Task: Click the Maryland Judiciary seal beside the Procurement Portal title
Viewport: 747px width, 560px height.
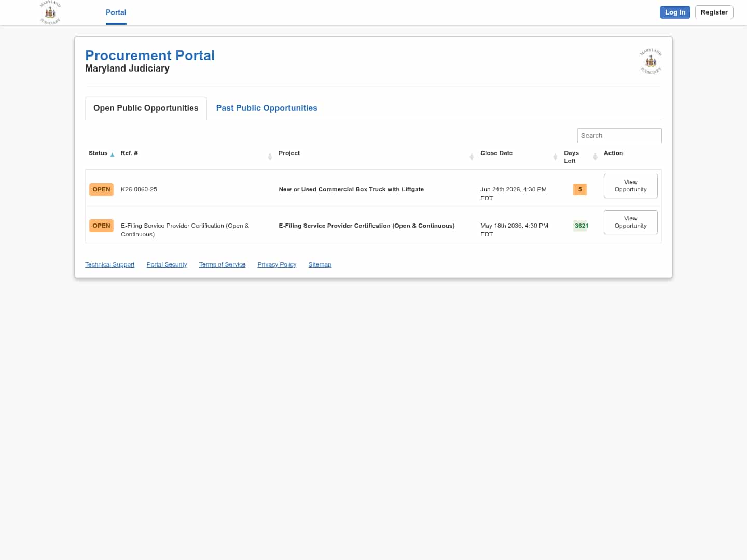Action: click(x=651, y=61)
